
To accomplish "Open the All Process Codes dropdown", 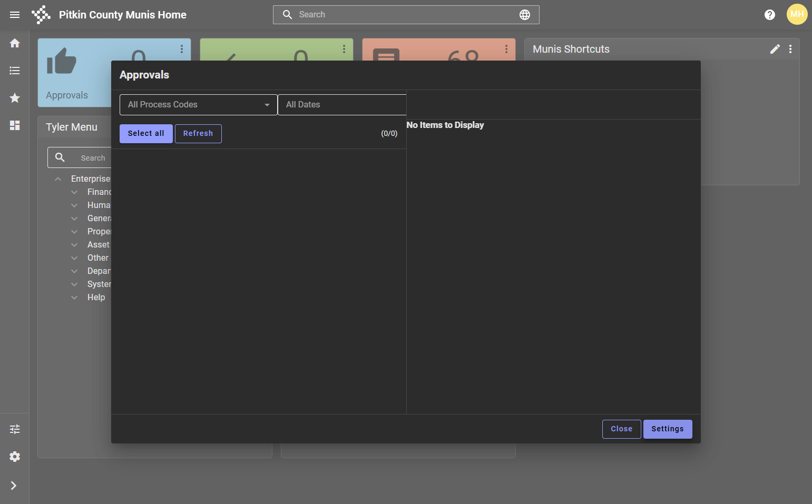I will pyautogui.click(x=199, y=105).
